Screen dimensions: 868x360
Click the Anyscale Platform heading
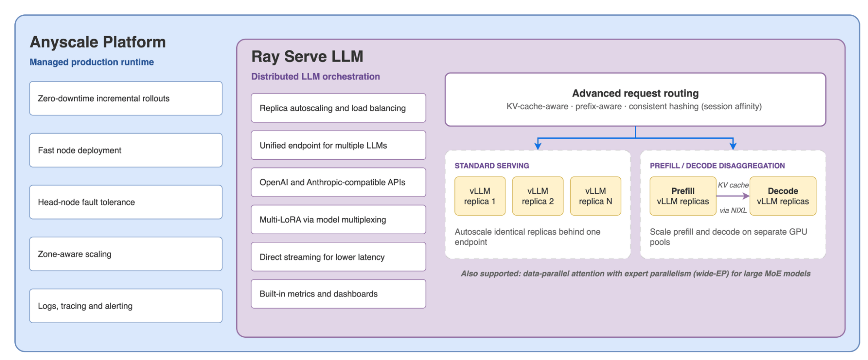tap(98, 42)
